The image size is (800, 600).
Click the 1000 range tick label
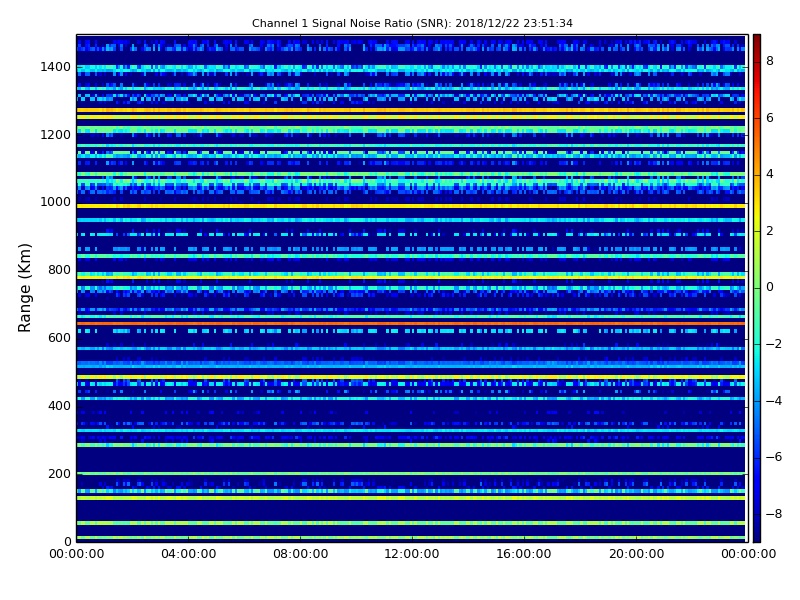56,202
